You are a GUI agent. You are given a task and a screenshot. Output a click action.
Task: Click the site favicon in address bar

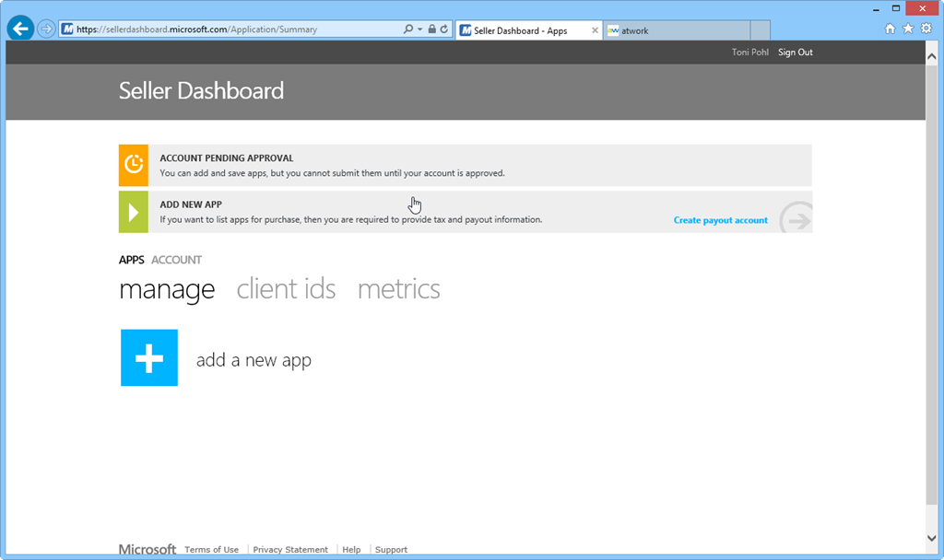(x=67, y=29)
